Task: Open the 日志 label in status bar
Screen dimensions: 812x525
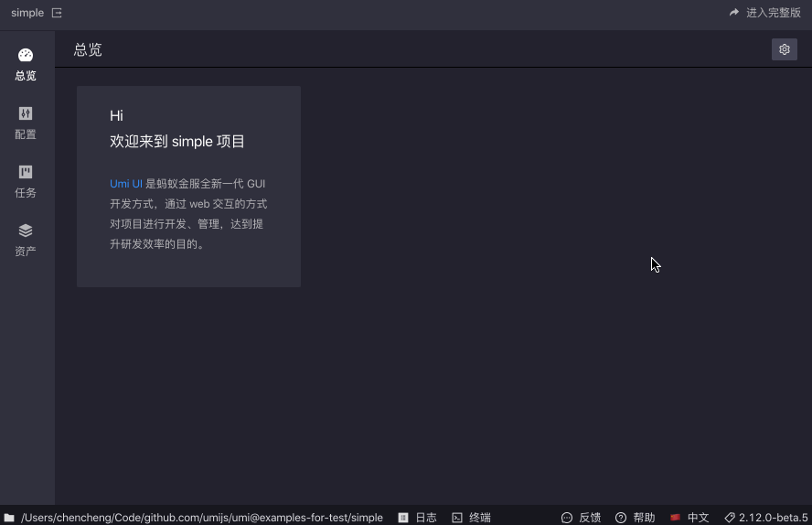Action: [x=426, y=518]
